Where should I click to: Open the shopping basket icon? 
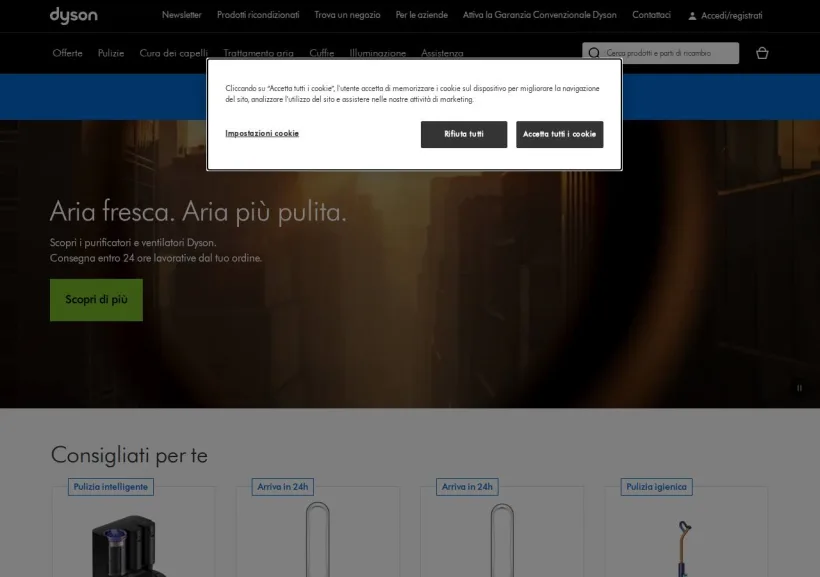point(762,53)
